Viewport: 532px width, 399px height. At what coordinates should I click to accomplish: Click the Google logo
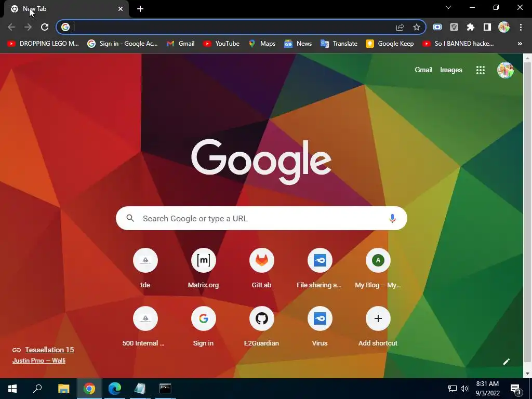(x=261, y=162)
